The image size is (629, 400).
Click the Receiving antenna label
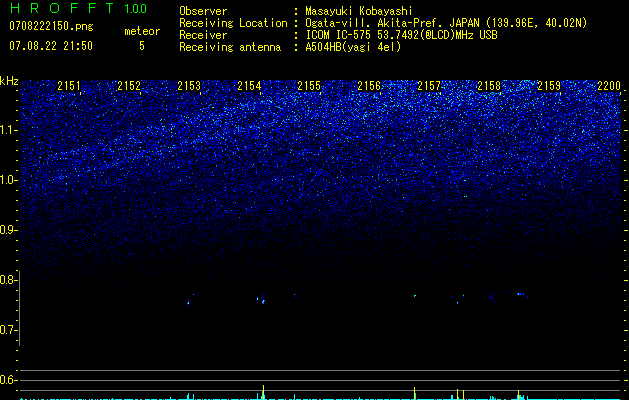tap(230, 47)
